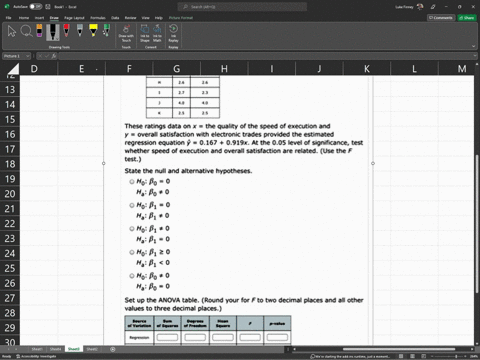Open the View tab
This screenshot has height=360, width=480.
[x=146, y=18]
